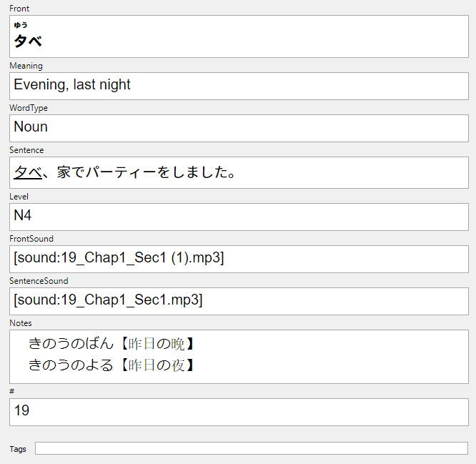Click the Front field containing 夕べ

click(239, 36)
